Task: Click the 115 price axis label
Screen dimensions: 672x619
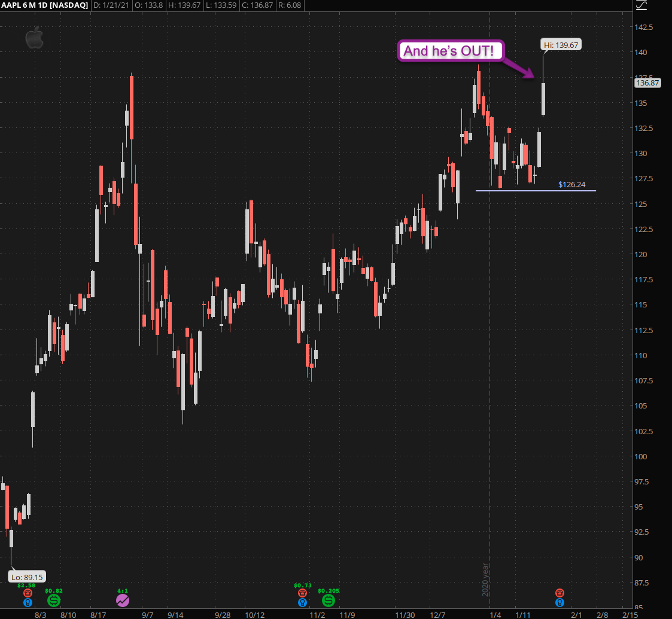Action: 641,305
